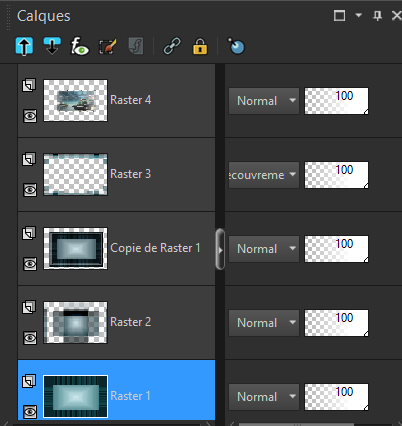Open blend mode dropdown for Raster 4
The height and width of the screenshot is (426, 402).
[x=264, y=101]
